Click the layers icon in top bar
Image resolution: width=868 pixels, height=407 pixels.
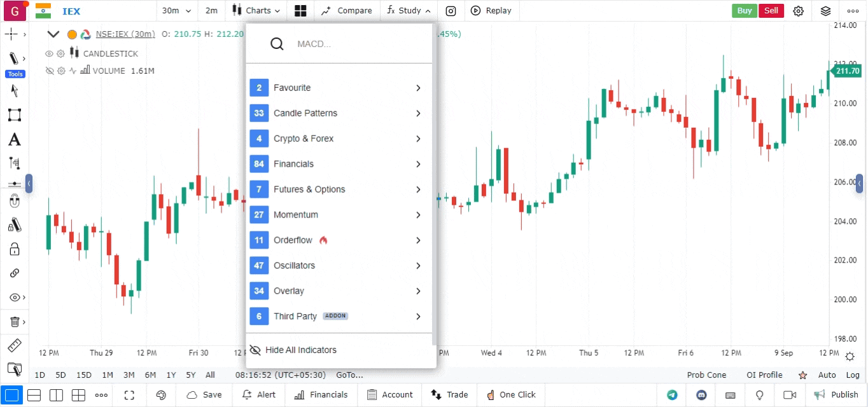point(825,11)
